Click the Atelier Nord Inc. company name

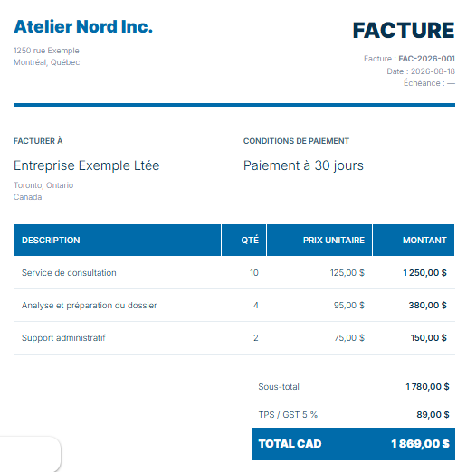pyautogui.click(x=83, y=26)
